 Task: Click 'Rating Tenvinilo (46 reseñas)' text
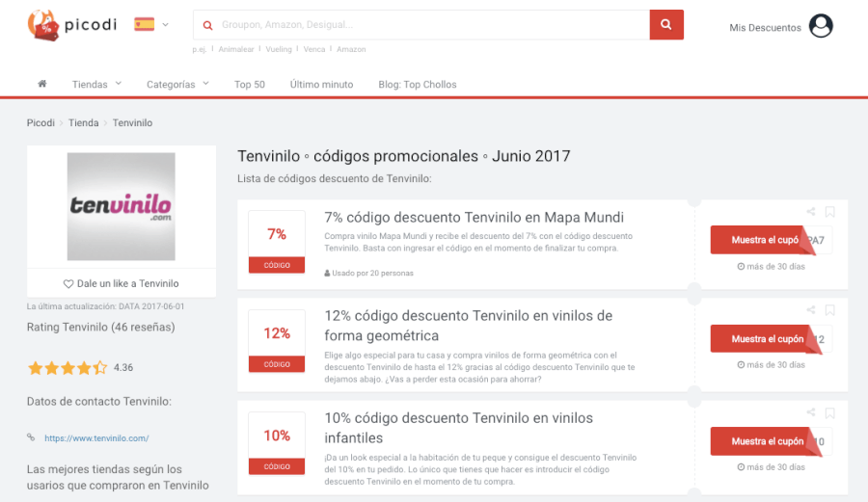tap(100, 328)
